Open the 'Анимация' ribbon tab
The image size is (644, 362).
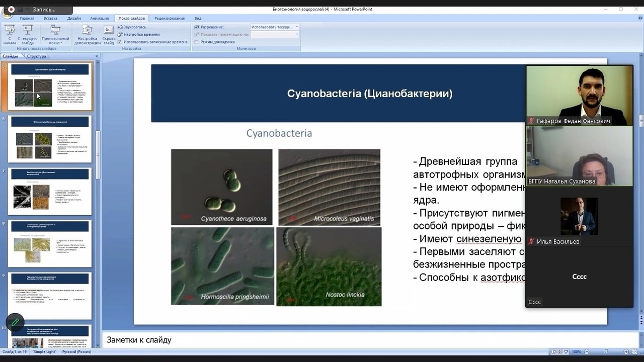(99, 18)
